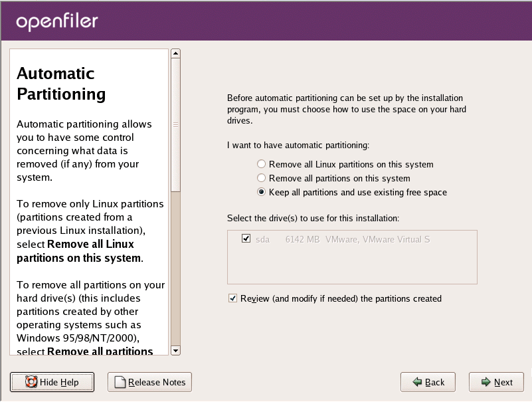The width and height of the screenshot is (532, 402).
Task: Toggle the sda drive checkbox
Action: [x=246, y=239]
